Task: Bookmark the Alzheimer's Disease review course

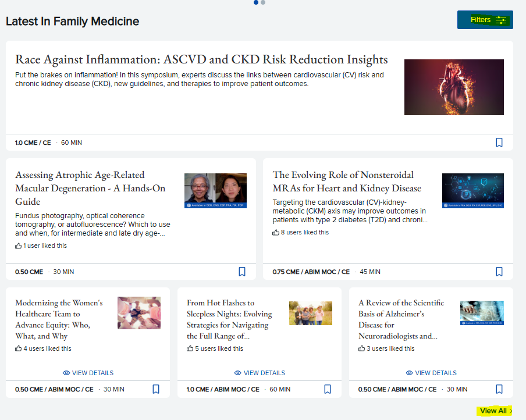Action: (499, 389)
